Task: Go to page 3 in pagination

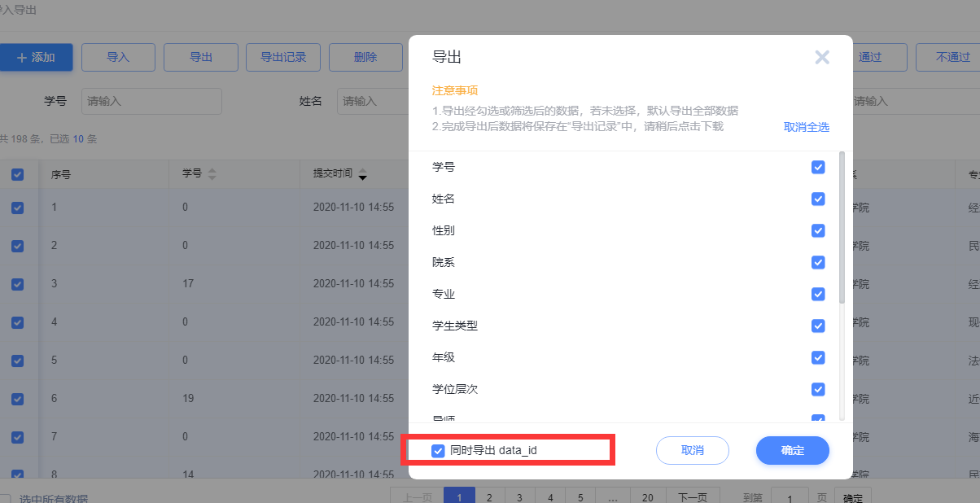Action: click(519, 497)
